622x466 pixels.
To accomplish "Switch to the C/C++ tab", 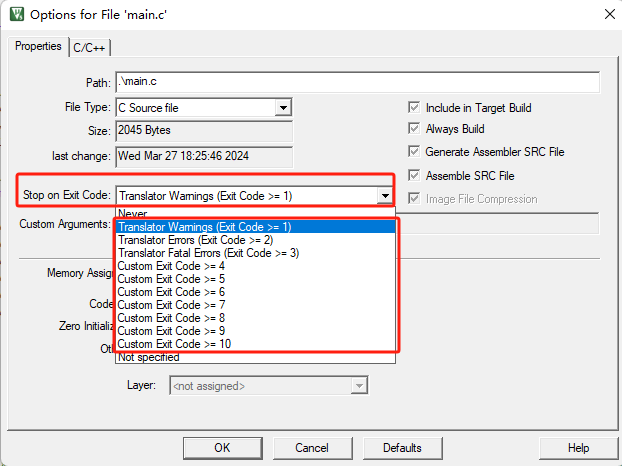I will point(91,47).
